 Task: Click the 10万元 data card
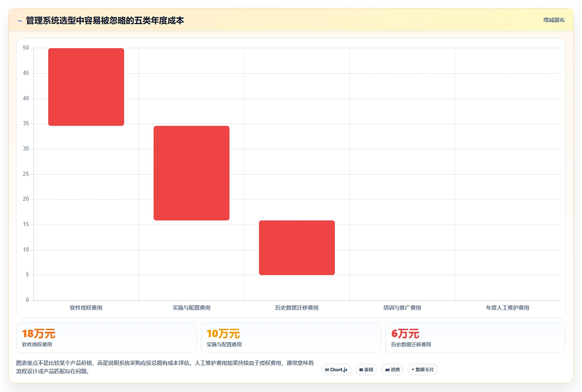pyautogui.click(x=291, y=338)
